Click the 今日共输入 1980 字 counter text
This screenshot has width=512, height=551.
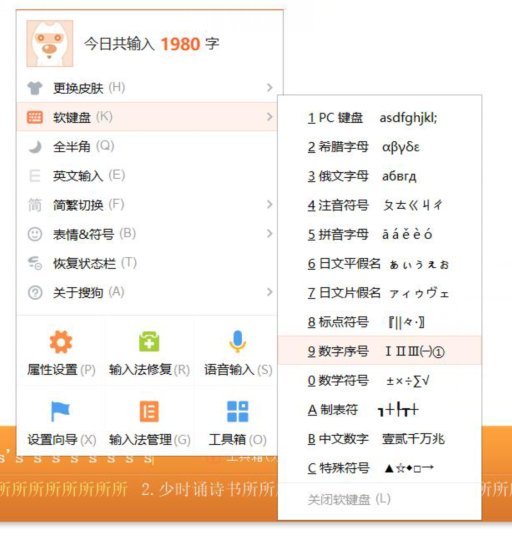pos(151,44)
